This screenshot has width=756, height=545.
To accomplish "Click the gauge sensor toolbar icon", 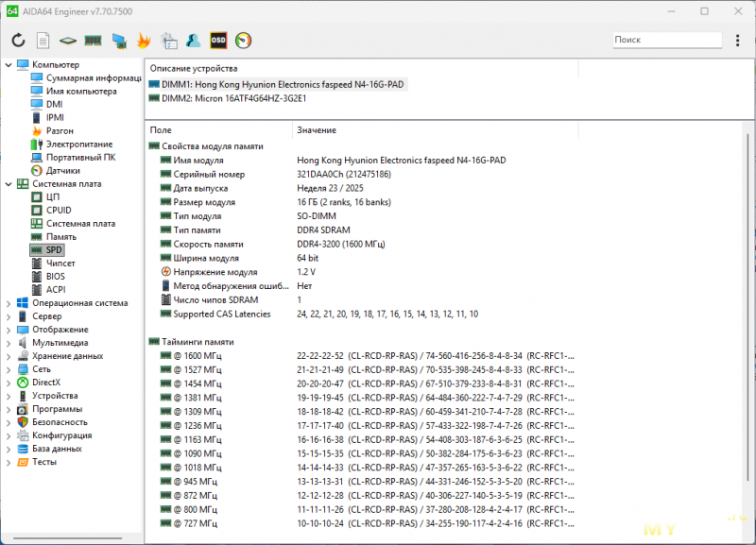I will [x=244, y=41].
